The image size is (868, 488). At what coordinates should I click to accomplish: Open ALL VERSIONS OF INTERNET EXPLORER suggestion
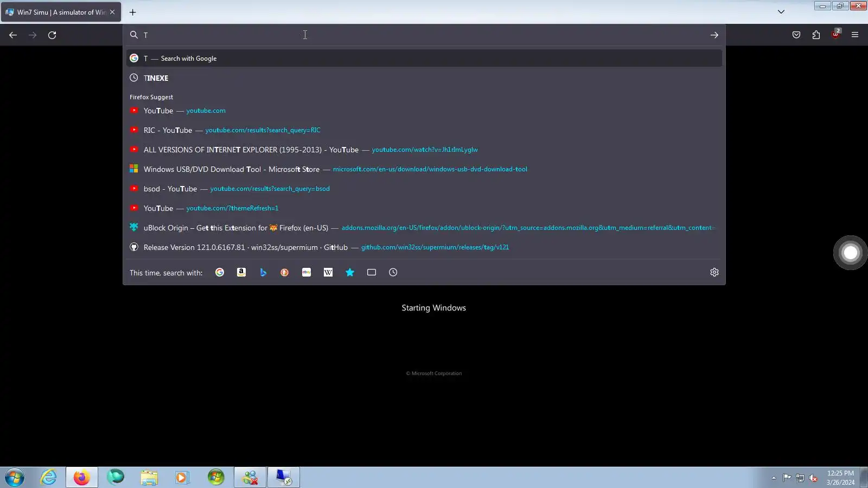click(424, 150)
